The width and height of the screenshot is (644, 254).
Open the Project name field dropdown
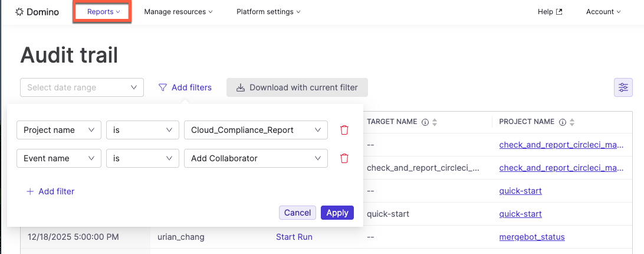(x=59, y=130)
